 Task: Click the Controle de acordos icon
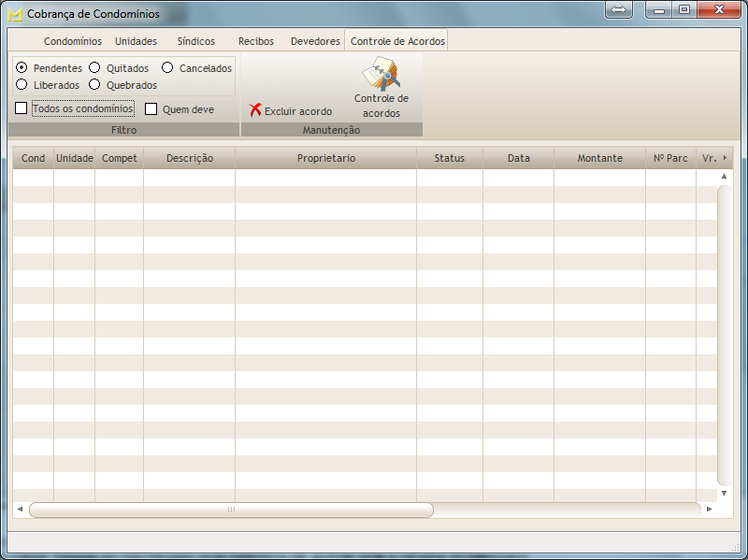381,73
